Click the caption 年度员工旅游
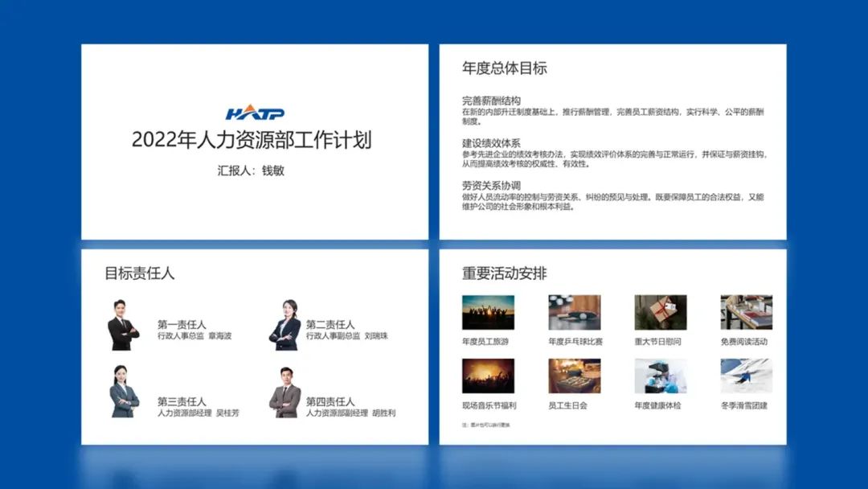The height and width of the screenshot is (489, 868). 485,342
